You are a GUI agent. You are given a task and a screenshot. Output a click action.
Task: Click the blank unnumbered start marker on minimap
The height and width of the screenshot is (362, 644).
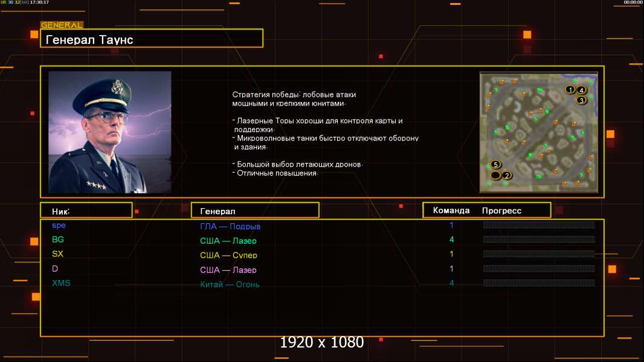point(496,176)
